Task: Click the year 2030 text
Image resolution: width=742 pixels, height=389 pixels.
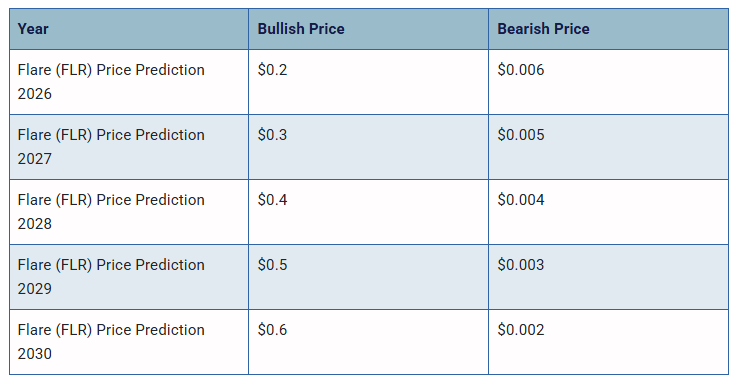Action: pos(35,354)
